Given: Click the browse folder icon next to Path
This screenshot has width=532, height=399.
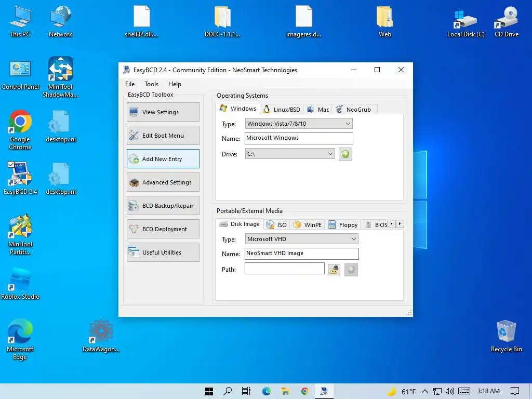Looking at the screenshot, I should click(334, 270).
